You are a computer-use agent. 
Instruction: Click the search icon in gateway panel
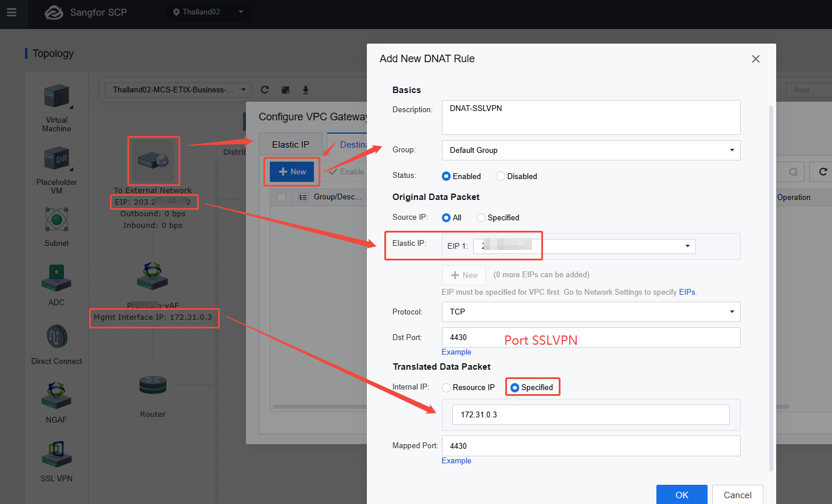point(793,172)
